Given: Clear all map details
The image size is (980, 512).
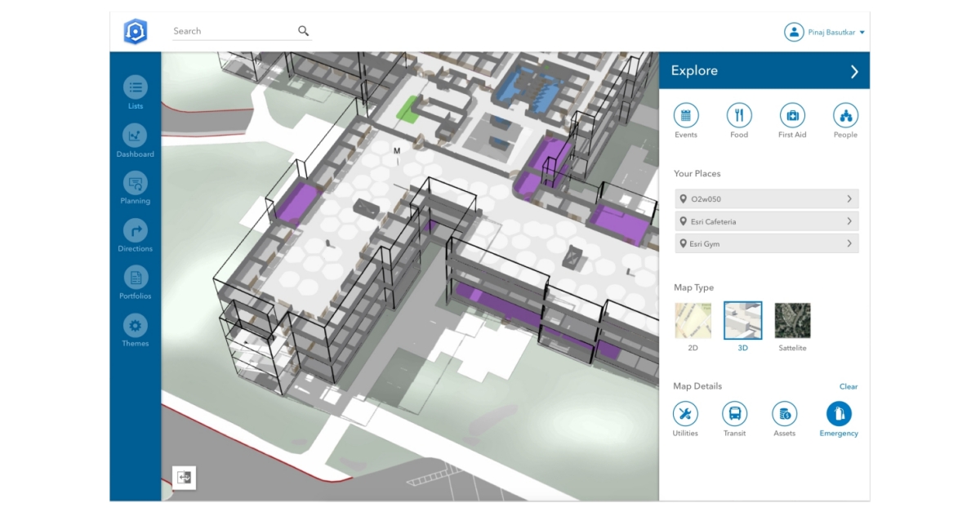Looking at the screenshot, I should 849,386.
